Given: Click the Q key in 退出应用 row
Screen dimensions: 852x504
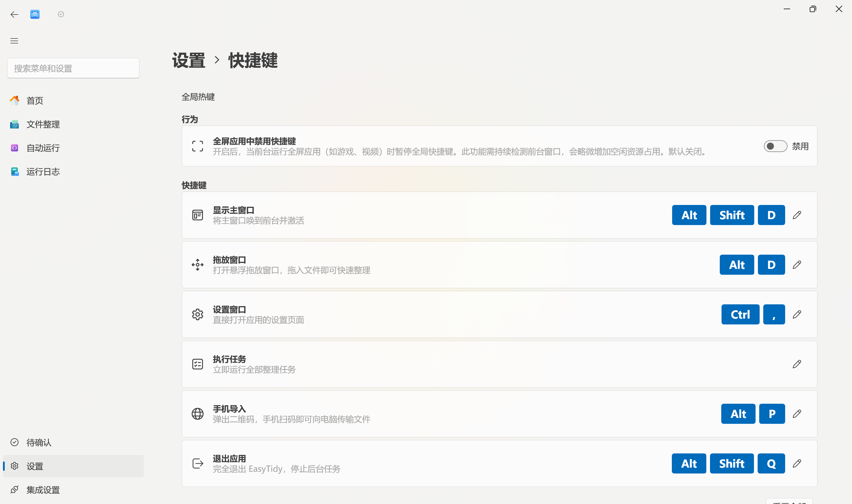Looking at the screenshot, I should [771, 463].
